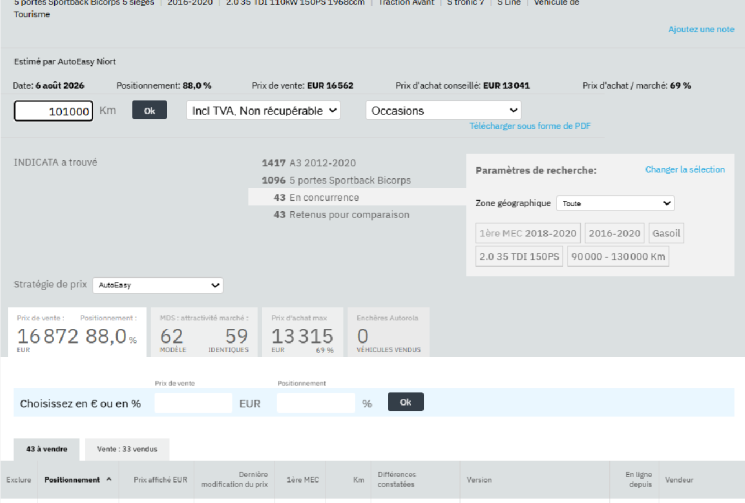745x503 pixels.
Task: Click the Date 6 août 2026 text
Action: click(48, 85)
